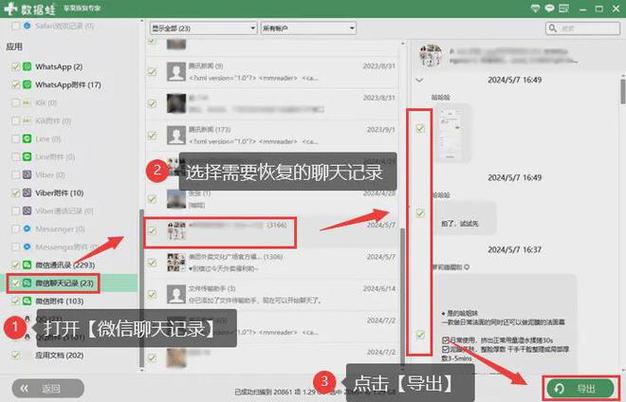Toggle checkbox of conversation dated 2023/9/1
The height and width of the screenshot is (402, 626).
point(152,135)
